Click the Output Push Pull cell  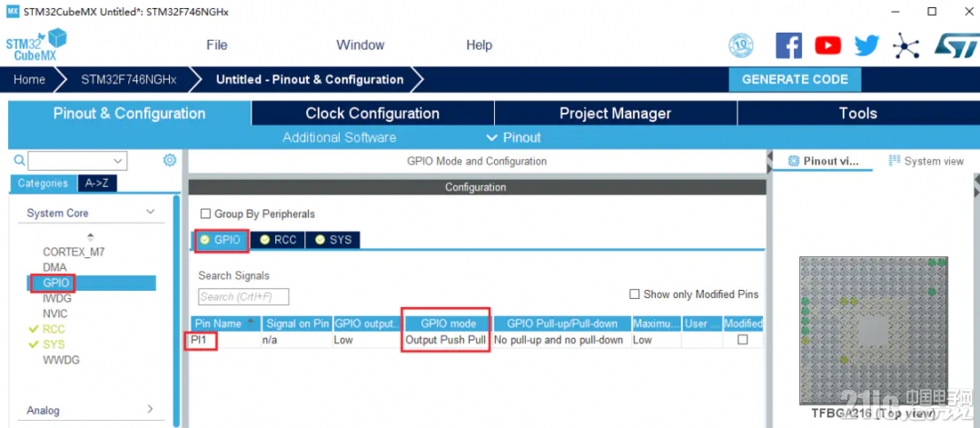tap(446, 341)
